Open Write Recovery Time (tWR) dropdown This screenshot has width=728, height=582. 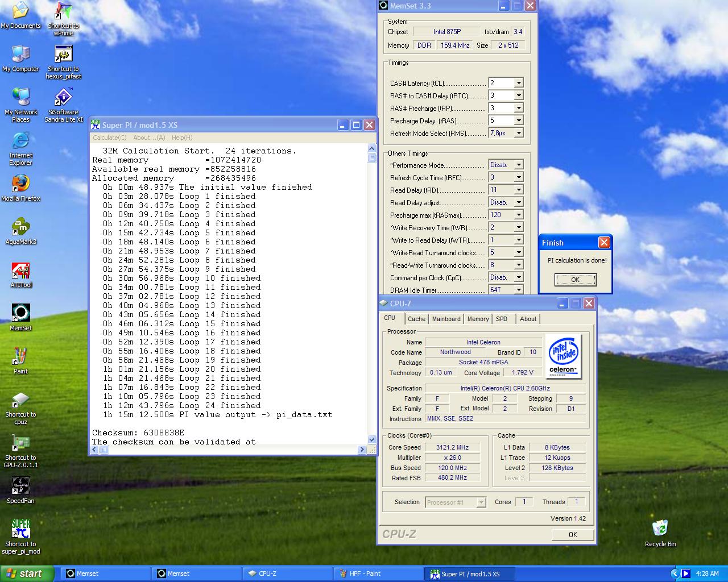(519, 227)
